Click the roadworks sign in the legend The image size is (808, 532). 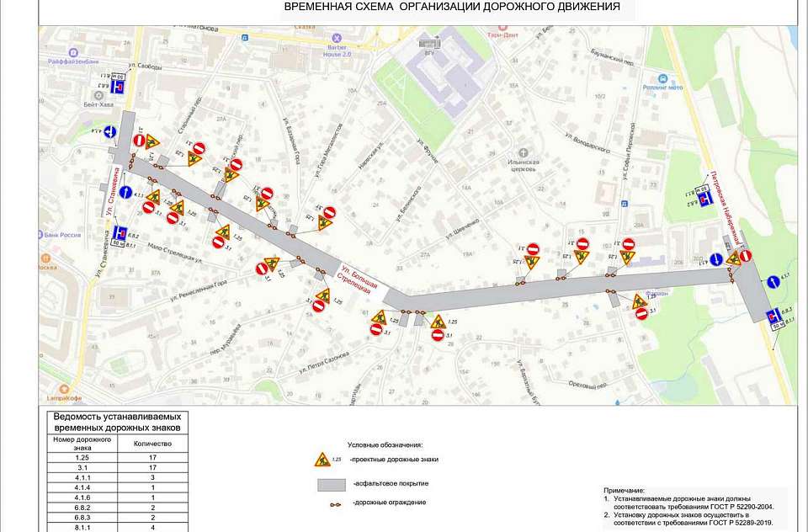click(x=322, y=460)
